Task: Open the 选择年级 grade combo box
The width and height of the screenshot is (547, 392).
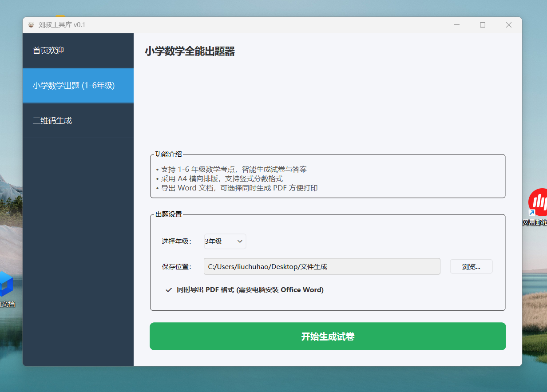Action: tap(224, 242)
